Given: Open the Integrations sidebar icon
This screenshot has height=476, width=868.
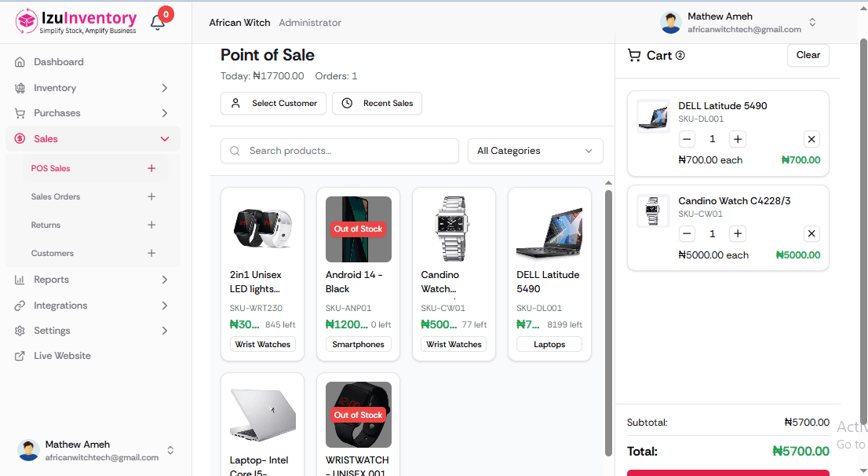Looking at the screenshot, I should pyautogui.click(x=19, y=305).
